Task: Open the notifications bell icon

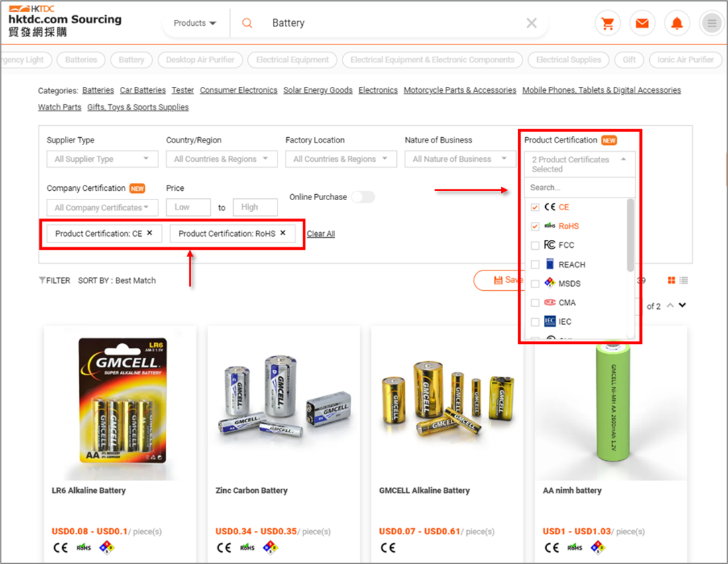Action: [677, 23]
